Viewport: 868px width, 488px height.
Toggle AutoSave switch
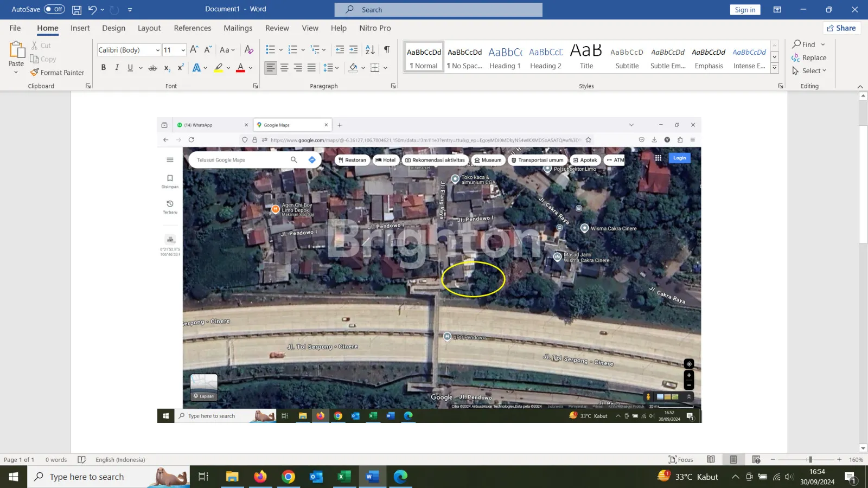[x=54, y=9]
